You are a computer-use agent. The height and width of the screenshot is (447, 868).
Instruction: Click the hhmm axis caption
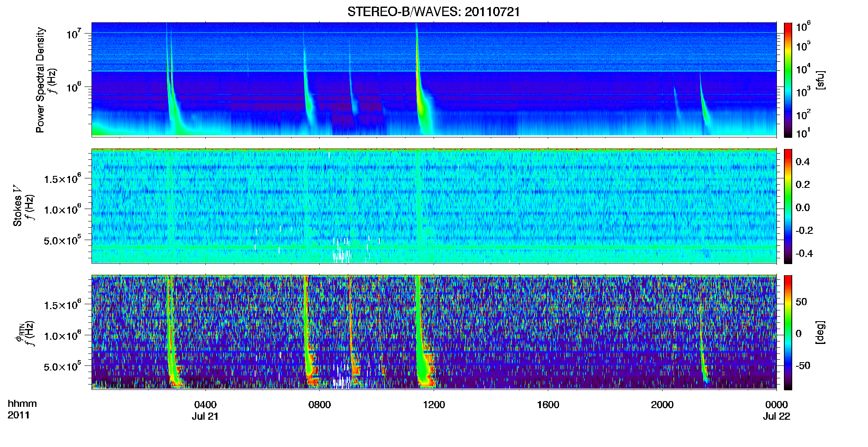click(22, 404)
